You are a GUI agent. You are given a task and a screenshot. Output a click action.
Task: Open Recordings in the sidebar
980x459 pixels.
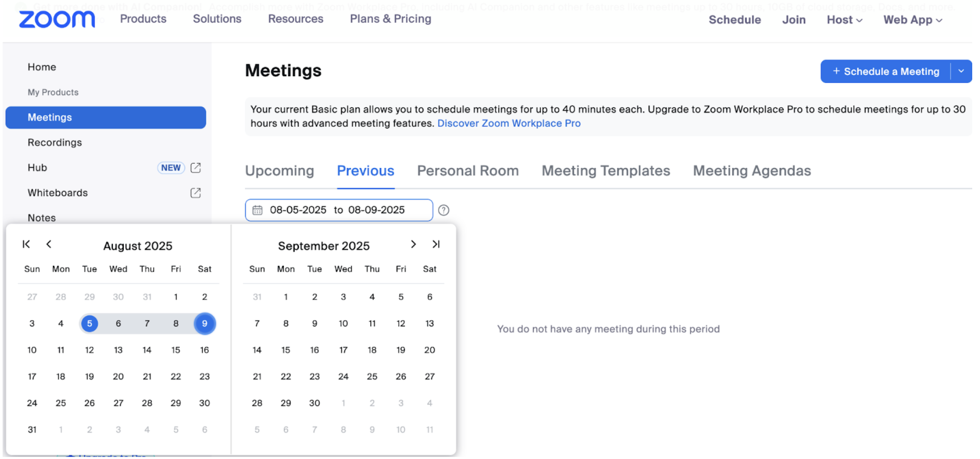coord(55,142)
